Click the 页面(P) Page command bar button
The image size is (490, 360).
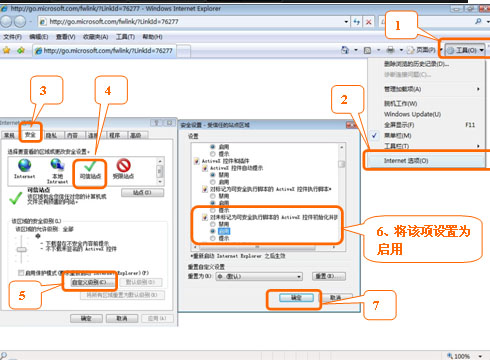tap(422, 50)
